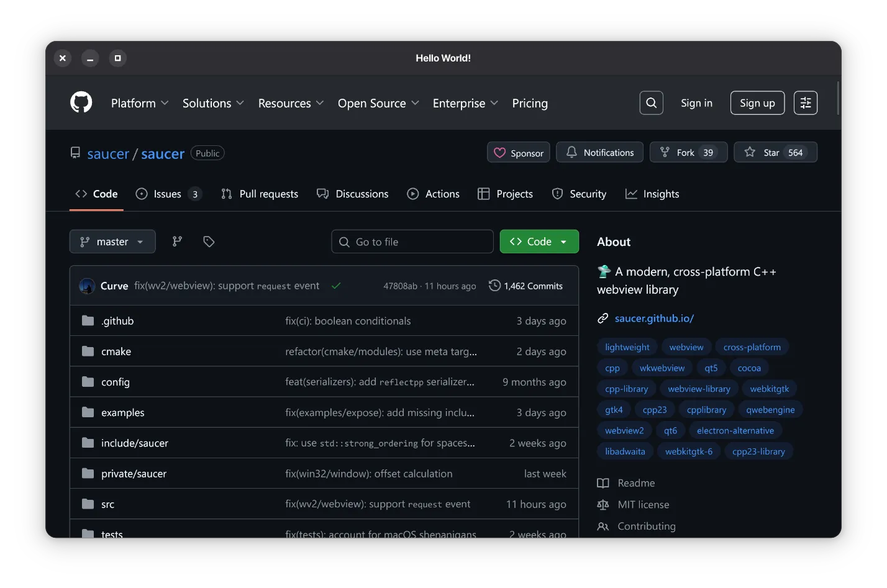The height and width of the screenshot is (588, 887).
Task: Click the Curve author avatar
Action: (87, 286)
